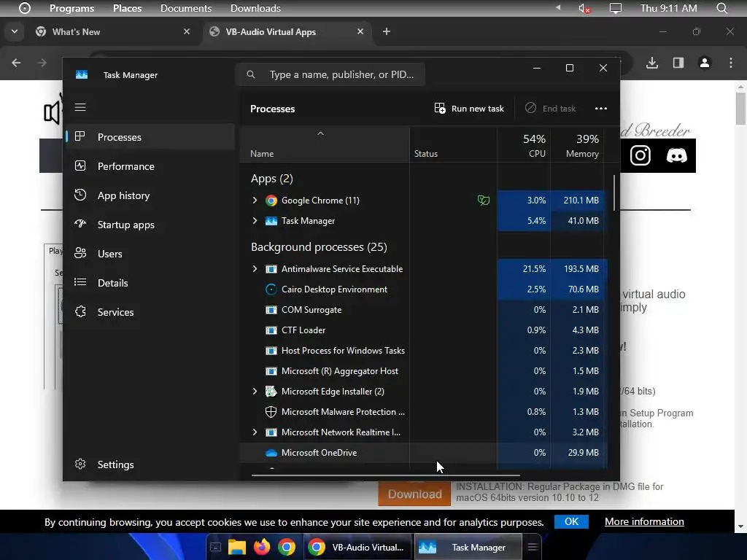Expand Antimalware Service Executable group
The width and height of the screenshot is (747, 560).
tap(255, 269)
